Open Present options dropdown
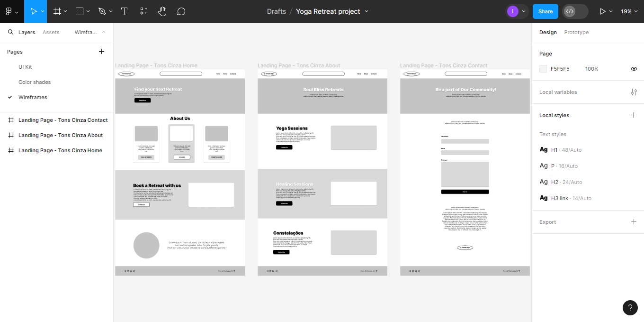Image resolution: width=644 pixels, height=322 pixels. [x=611, y=11]
